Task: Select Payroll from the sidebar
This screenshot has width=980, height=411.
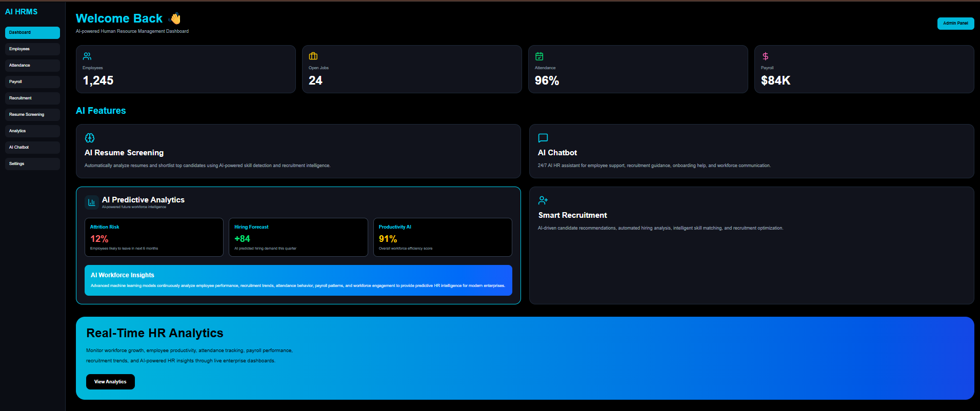Action: coord(32,82)
